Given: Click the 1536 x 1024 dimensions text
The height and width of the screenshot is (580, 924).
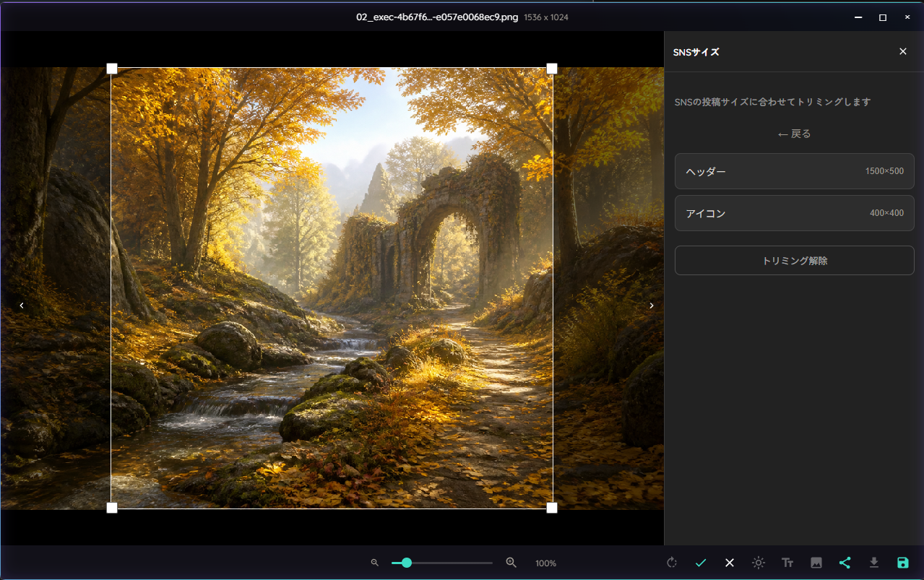Looking at the screenshot, I should [546, 17].
